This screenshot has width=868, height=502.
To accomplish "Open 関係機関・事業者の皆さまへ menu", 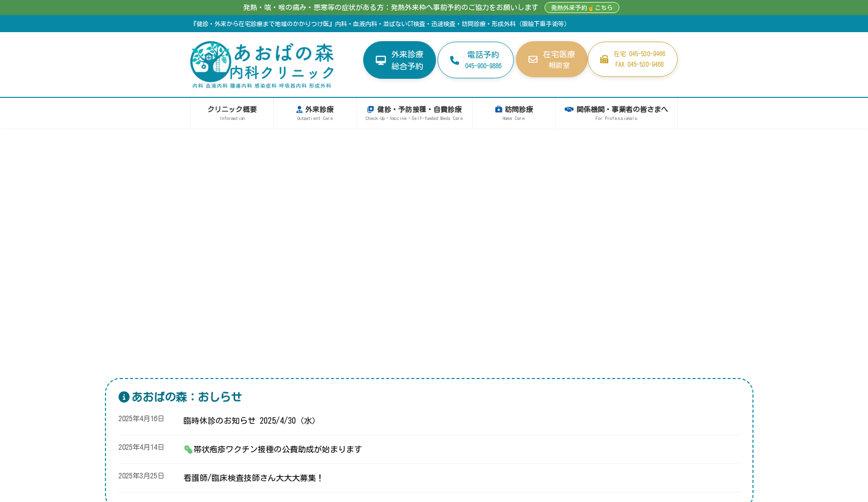I will coord(616,113).
